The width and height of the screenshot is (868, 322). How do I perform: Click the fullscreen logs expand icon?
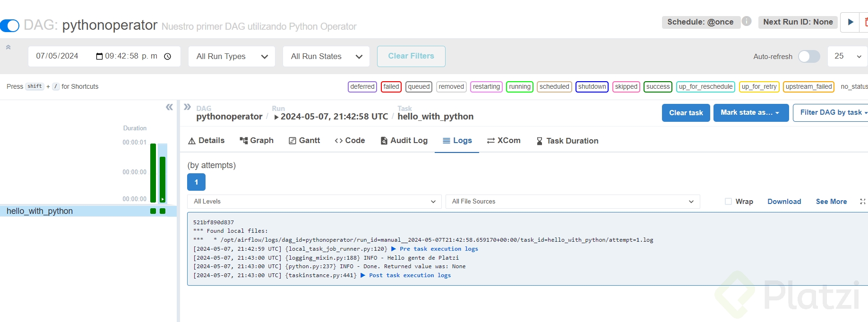coord(862,202)
